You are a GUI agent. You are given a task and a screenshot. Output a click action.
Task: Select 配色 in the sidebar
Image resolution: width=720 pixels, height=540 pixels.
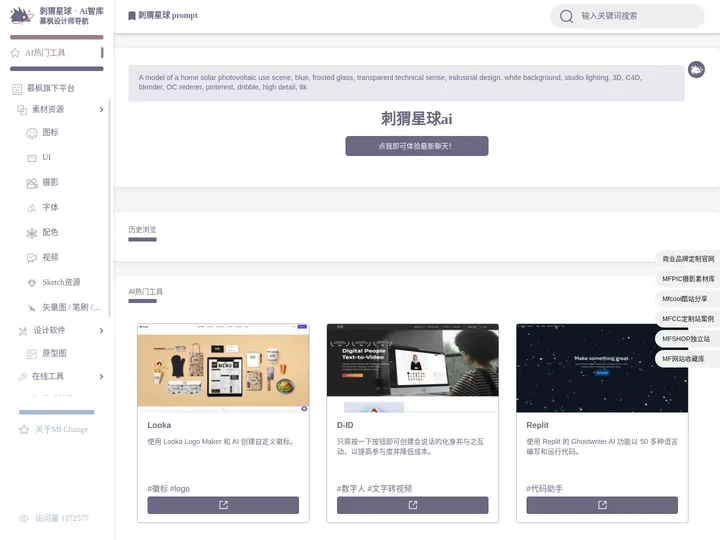(x=50, y=232)
